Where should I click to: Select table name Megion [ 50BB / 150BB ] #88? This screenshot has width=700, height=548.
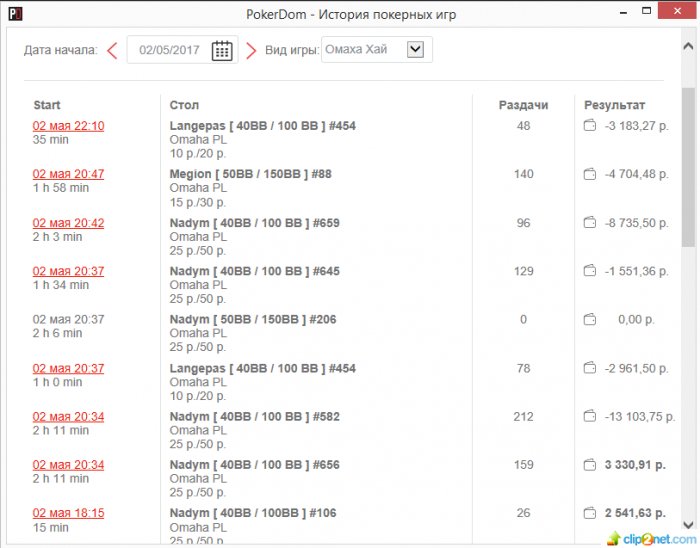click(x=250, y=174)
